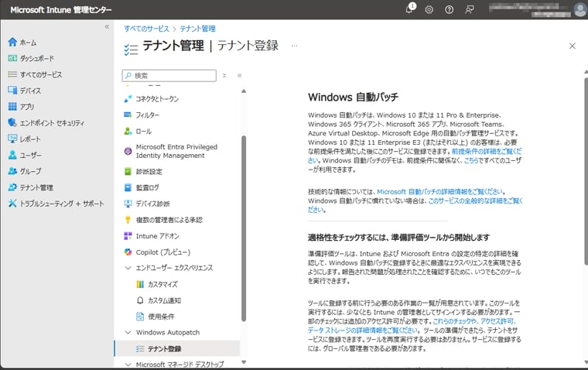Click the ロール role icon
Screen dimensions: 588x370
(x=128, y=131)
